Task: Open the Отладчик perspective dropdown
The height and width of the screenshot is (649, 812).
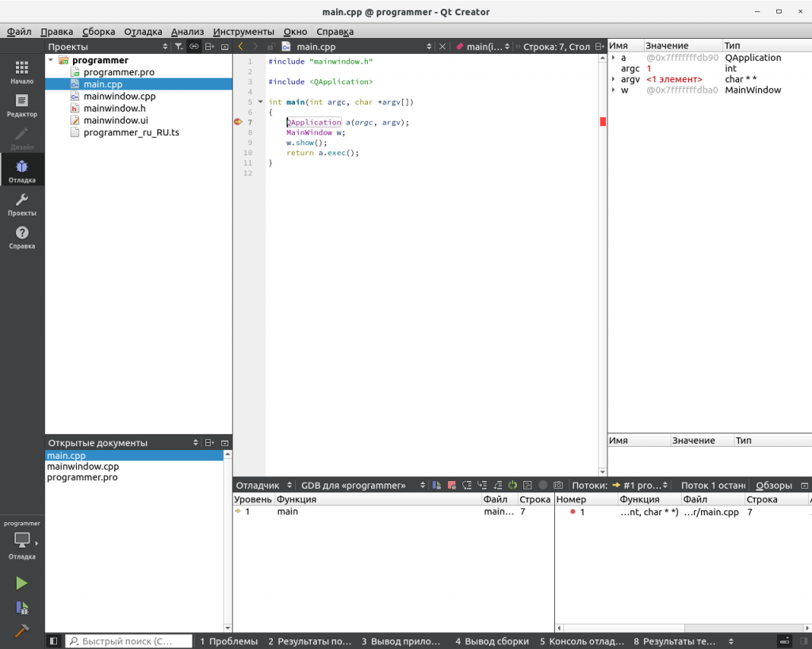Action: tap(264, 485)
